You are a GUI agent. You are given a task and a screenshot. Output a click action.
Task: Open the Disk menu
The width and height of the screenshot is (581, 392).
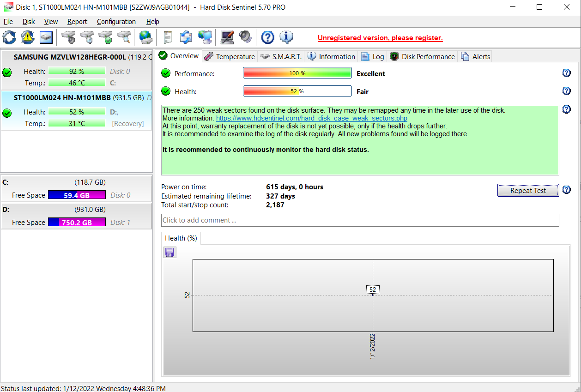point(29,22)
